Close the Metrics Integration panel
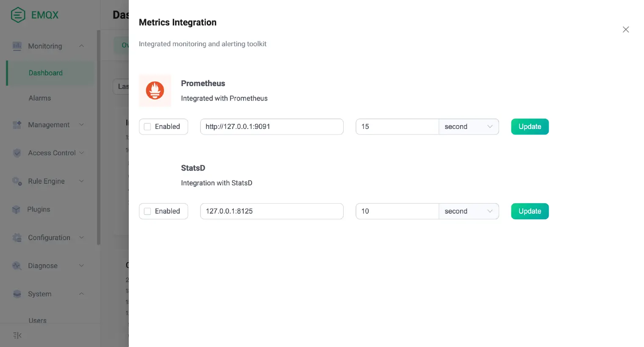The height and width of the screenshot is (347, 644). pyautogui.click(x=626, y=30)
